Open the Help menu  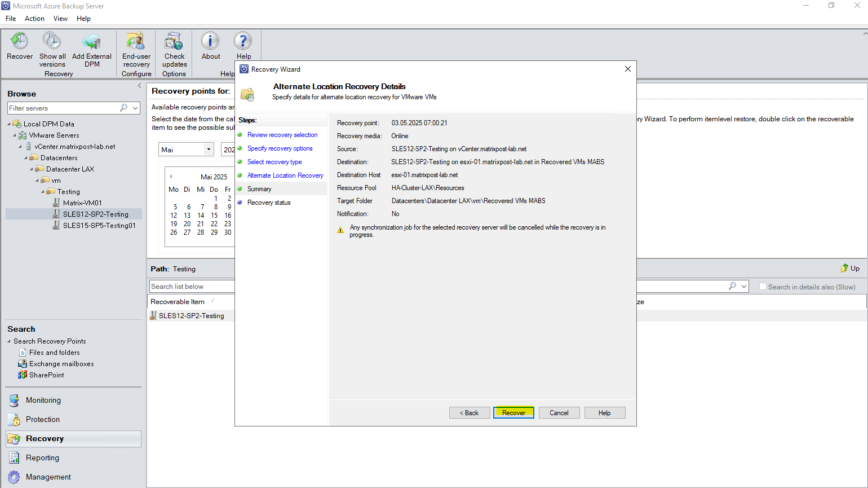[x=83, y=19]
